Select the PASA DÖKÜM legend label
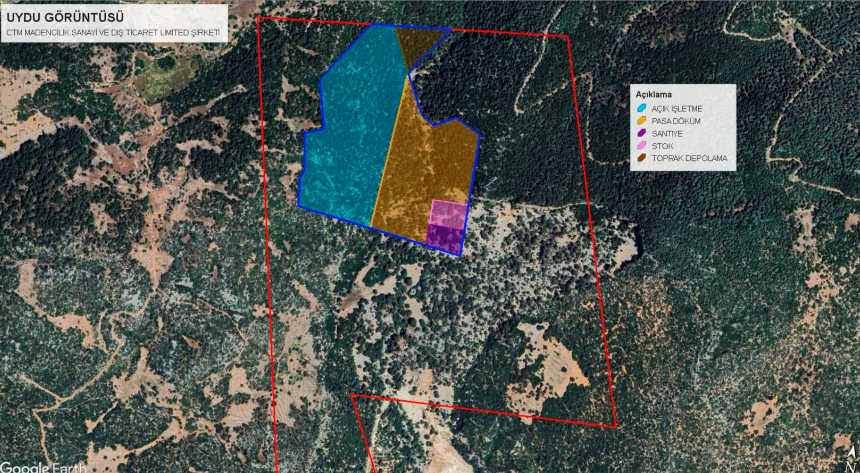The image size is (860, 473). (x=676, y=120)
